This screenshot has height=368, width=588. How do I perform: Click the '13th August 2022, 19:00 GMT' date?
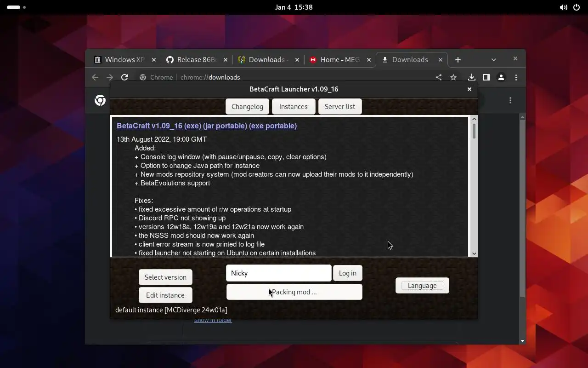tap(162, 139)
